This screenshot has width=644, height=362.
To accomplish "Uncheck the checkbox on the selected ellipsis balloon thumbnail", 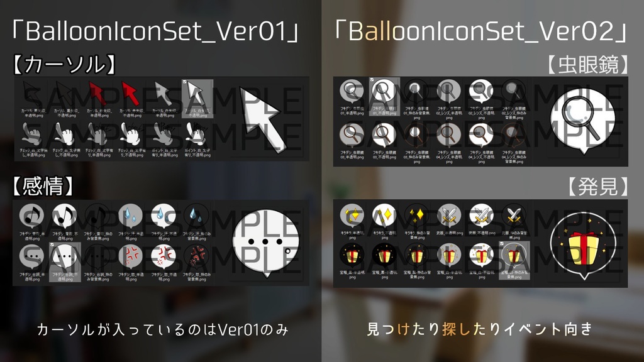I will click(x=52, y=245).
